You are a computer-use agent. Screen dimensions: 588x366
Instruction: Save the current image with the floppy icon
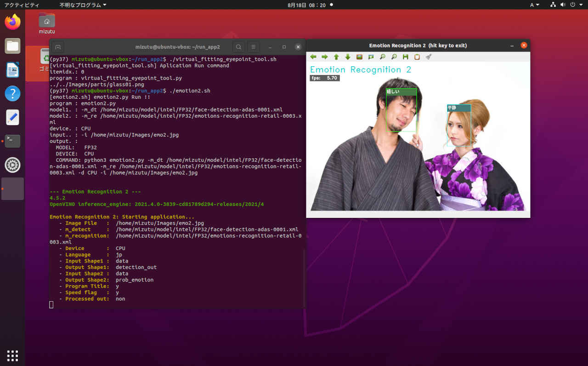pos(405,57)
